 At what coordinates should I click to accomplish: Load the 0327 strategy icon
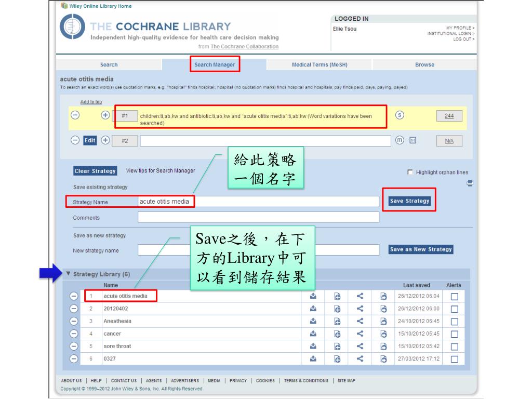(313, 358)
